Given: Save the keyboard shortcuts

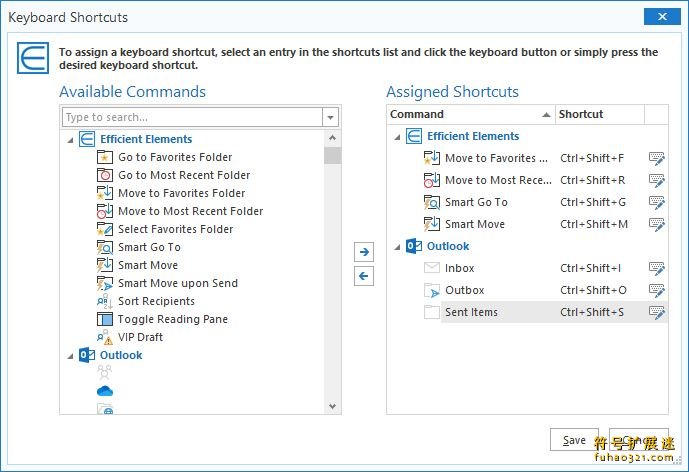Looking at the screenshot, I should click(x=574, y=440).
